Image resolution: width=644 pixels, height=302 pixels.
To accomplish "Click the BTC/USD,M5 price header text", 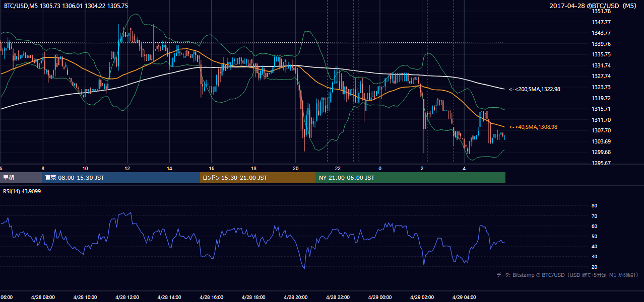I will click(66, 6).
